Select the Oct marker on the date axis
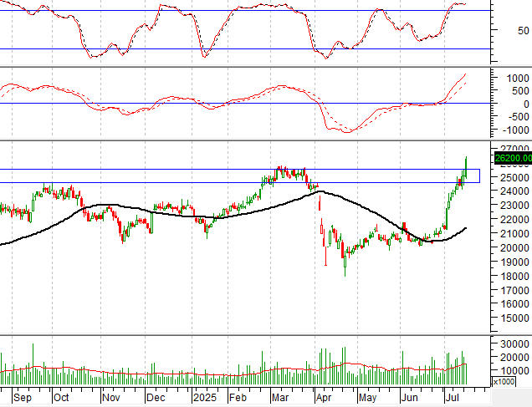Screen dimensions: 532x407 [x=62, y=399]
